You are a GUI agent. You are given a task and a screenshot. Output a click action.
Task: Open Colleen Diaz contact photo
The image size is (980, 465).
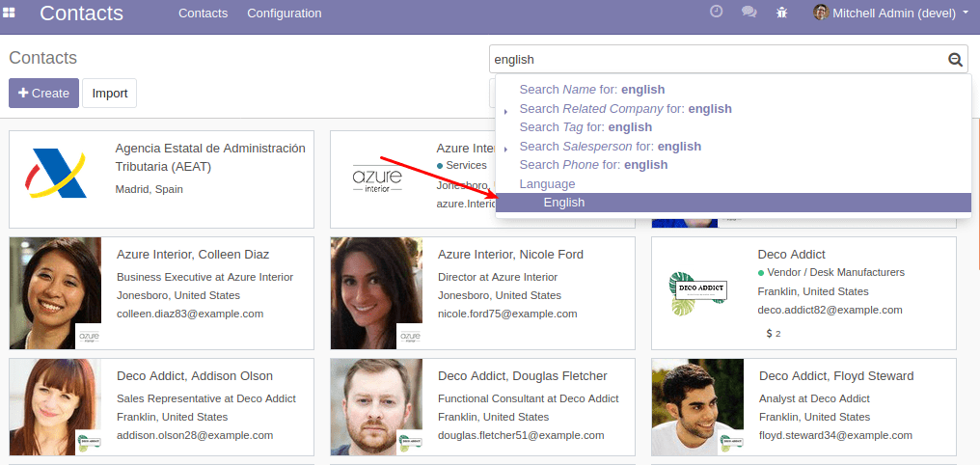coord(56,293)
